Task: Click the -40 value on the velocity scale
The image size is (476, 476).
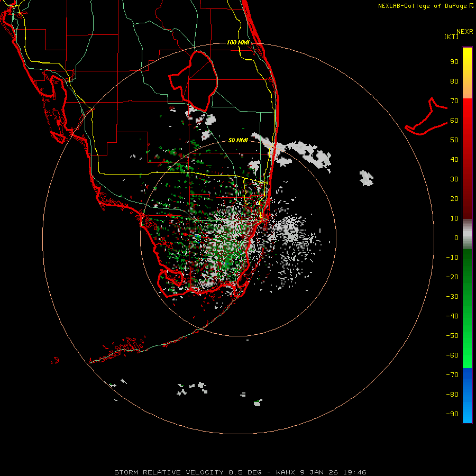Action: click(x=452, y=316)
